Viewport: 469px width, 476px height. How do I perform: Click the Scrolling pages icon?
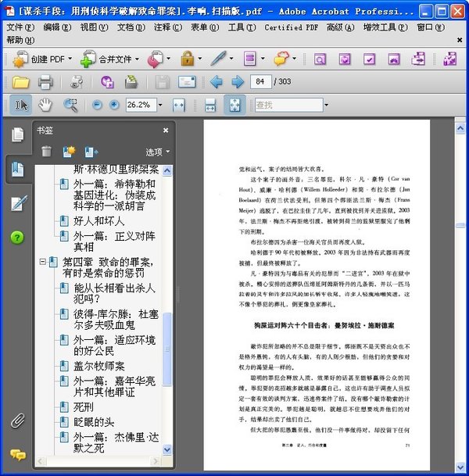210,106
